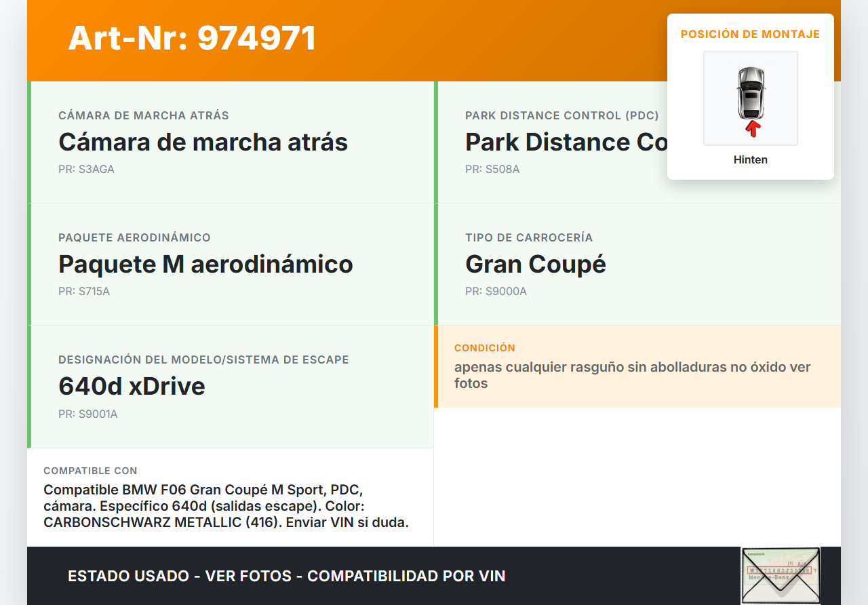Click the Paquete M aerodinámico value

tap(205, 264)
